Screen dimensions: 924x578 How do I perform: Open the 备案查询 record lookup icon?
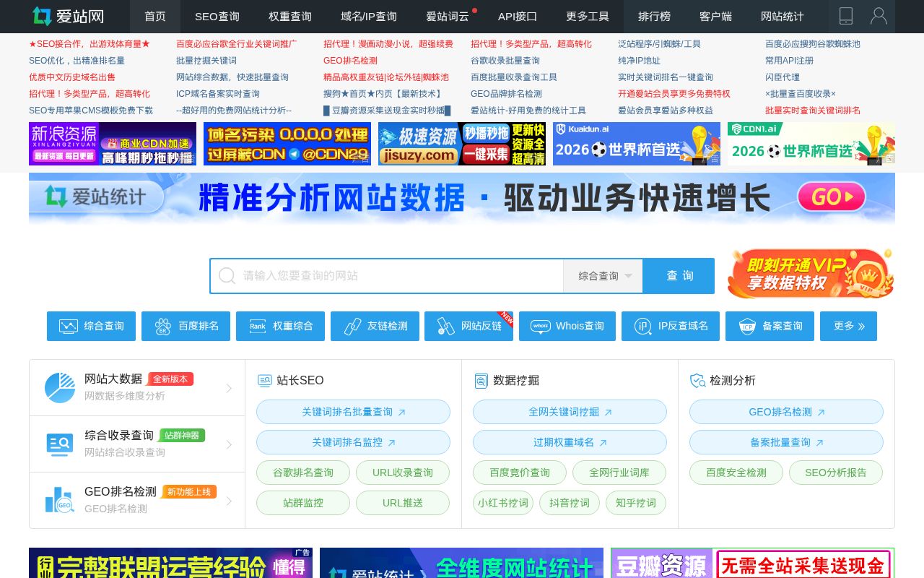tap(747, 326)
